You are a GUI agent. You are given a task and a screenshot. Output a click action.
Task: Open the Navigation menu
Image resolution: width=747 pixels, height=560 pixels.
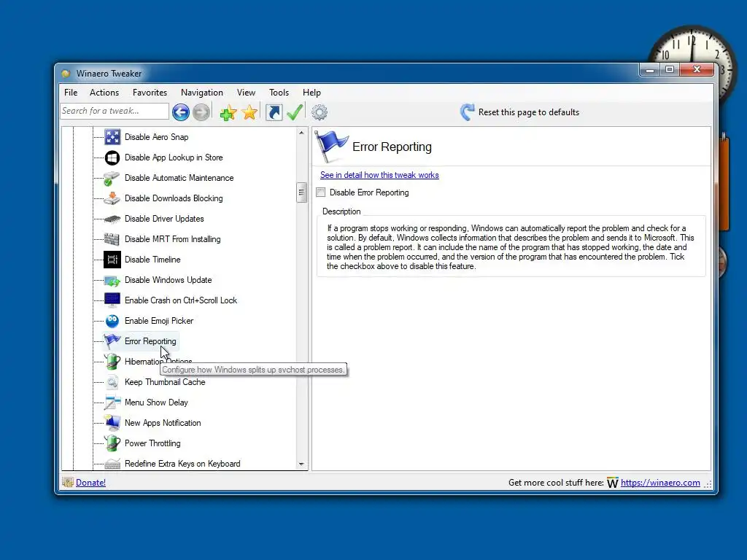(202, 93)
